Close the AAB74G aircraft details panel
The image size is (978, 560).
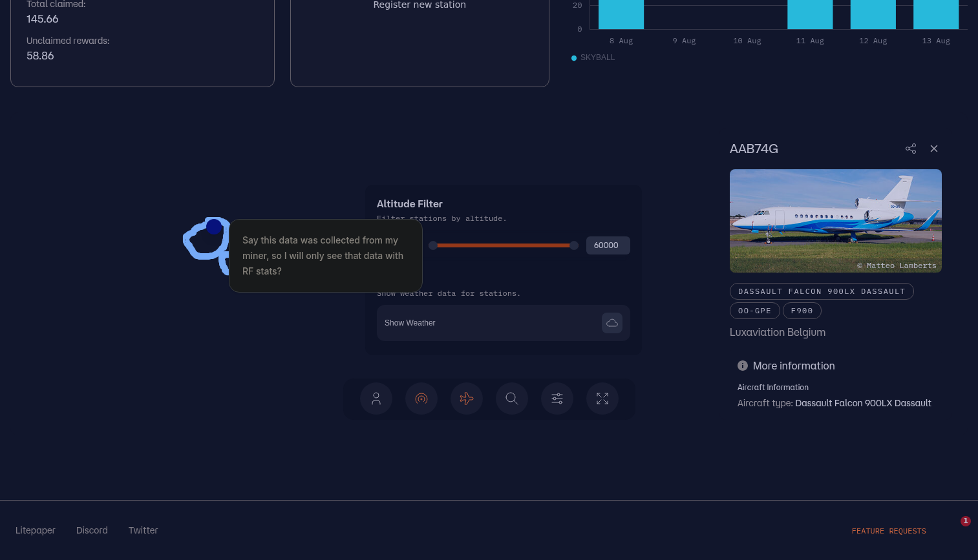[934, 149]
